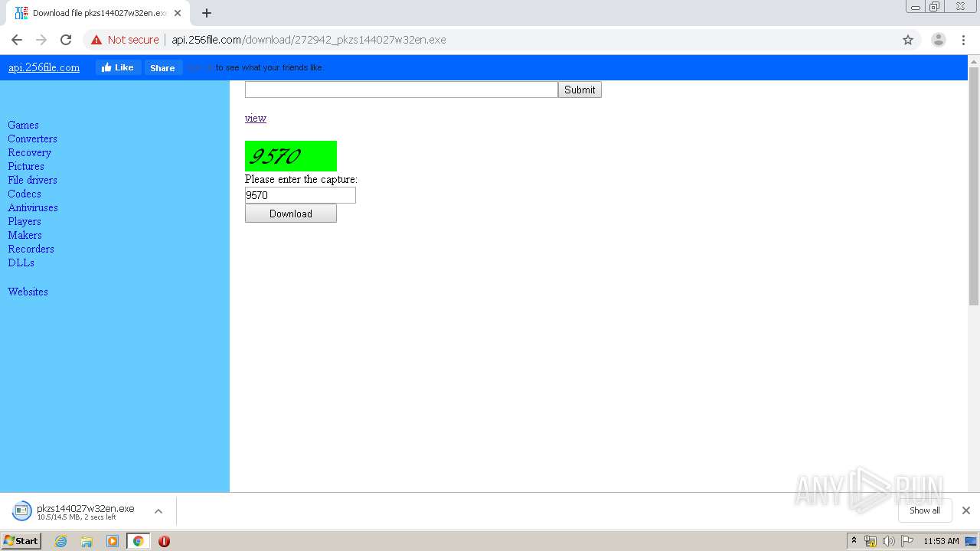Open the Players category

[24, 221]
